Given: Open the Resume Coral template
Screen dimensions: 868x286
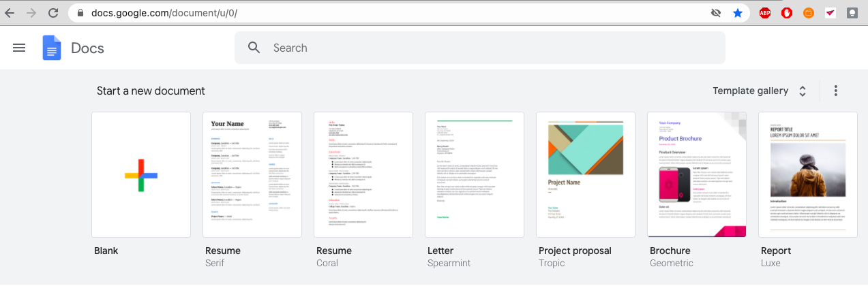Looking at the screenshot, I should click(x=363, y=175).
